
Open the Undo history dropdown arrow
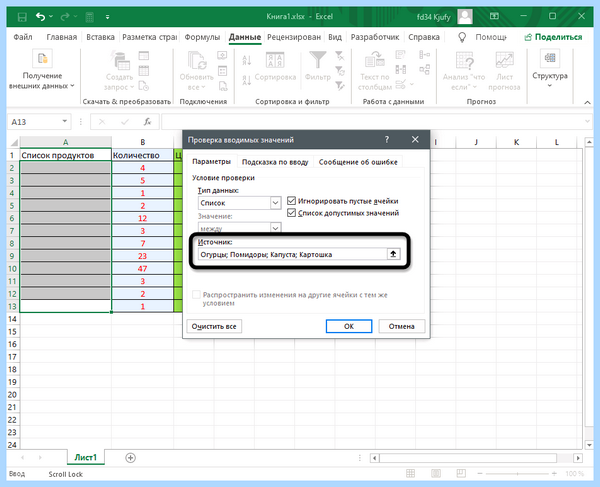pyautogui.click(x=51, y=16)
